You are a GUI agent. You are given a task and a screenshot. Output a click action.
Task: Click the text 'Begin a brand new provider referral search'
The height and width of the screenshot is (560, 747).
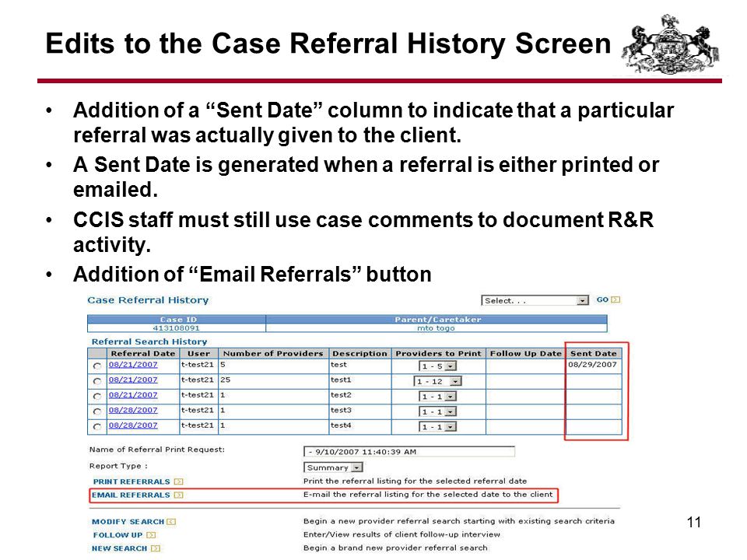pyautogui.click(x=395, y=548)
